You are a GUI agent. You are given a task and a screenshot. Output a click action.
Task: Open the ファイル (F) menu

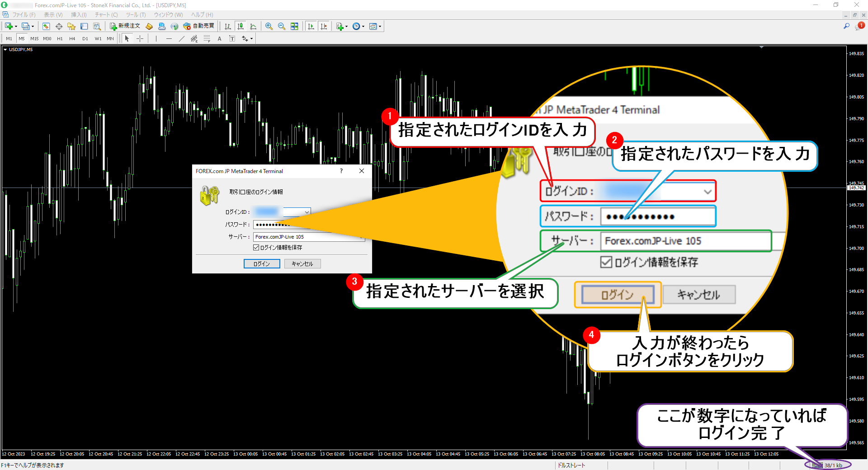click(x=24, y=15)
